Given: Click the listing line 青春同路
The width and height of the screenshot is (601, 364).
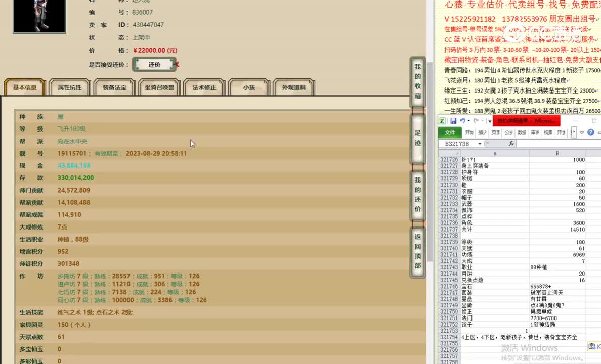Looking at the screenshot, I should 523,70.
